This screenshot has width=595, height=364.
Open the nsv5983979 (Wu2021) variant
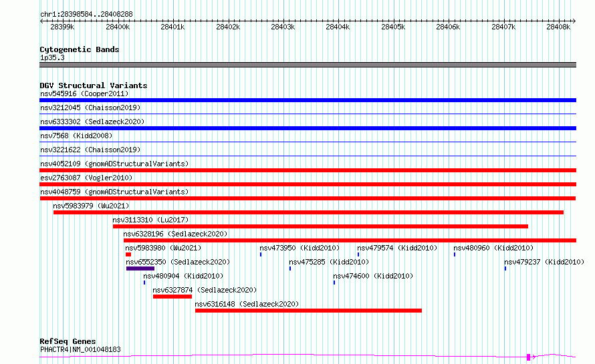pos(91,206)
